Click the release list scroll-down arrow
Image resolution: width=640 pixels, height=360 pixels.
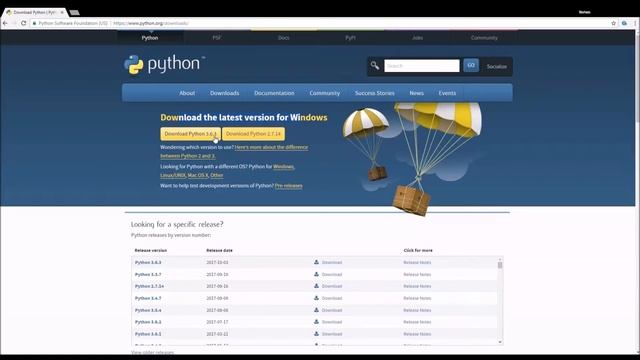(x=500, y=342)
